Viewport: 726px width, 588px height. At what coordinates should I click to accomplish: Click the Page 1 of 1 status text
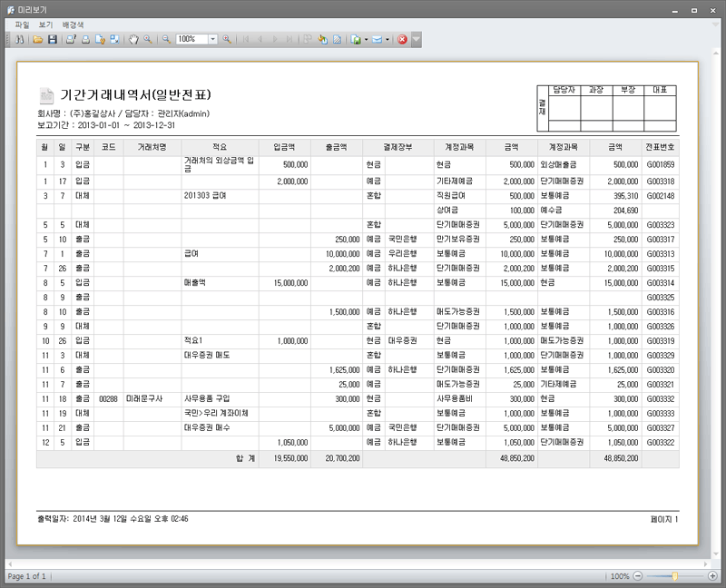(x=26, y=576)
